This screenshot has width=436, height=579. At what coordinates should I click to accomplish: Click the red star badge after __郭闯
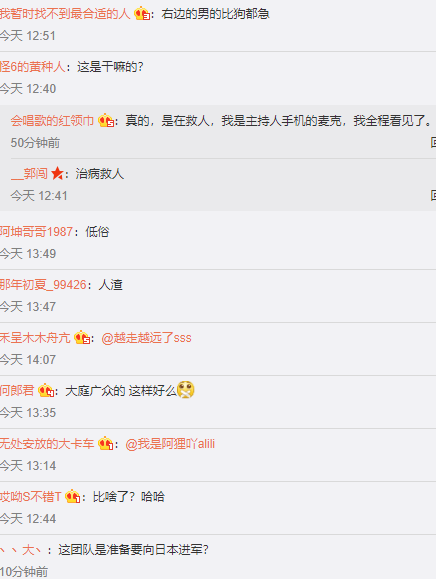(57, 173)
